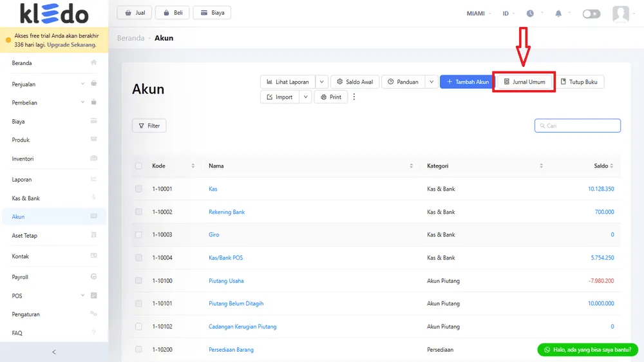The image size is (644, 362).
Task: Collapse the sidebar with the left arrow
Action: pos(54,352)
